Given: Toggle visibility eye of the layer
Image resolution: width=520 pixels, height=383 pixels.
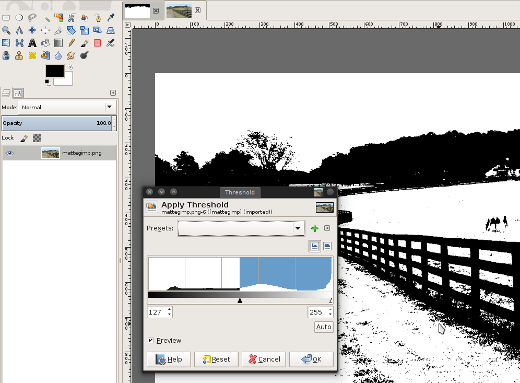Looking at the screenshot, I should [x=10, y=153].
